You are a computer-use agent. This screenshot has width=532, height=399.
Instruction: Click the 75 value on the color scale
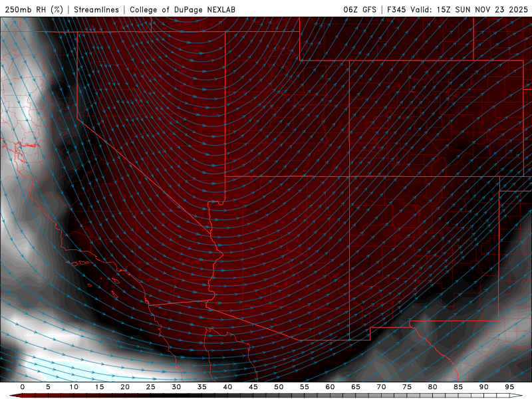tap(407, 387)
